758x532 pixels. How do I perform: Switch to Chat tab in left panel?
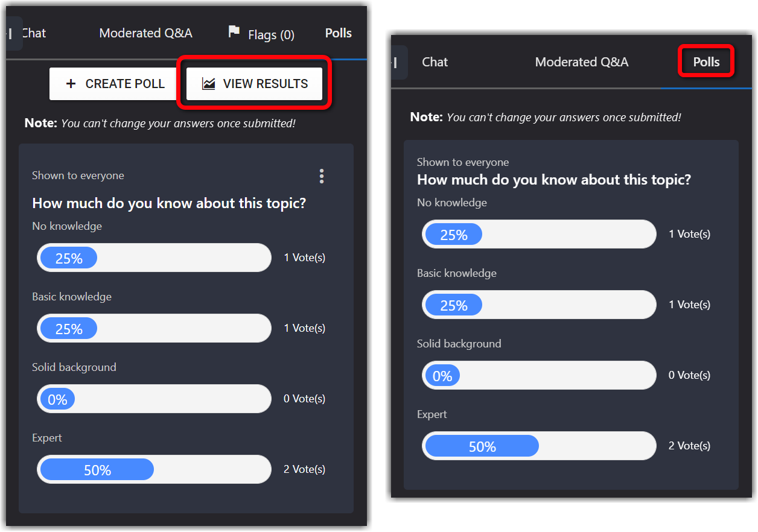tap(34, 33)
